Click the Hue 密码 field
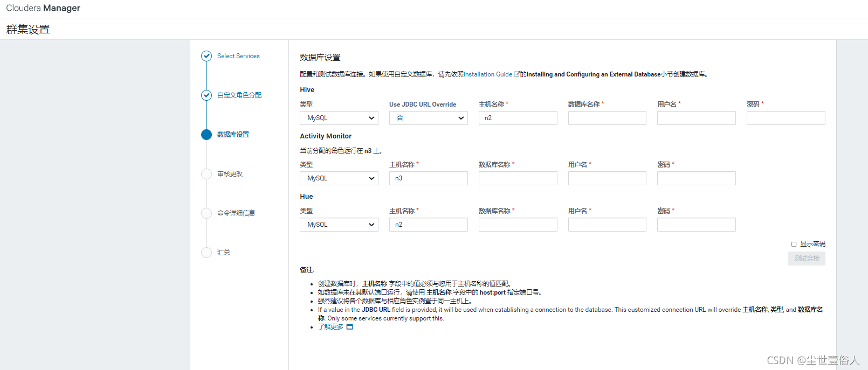This screenshot has height=370, width=868. tap(697, 225)
